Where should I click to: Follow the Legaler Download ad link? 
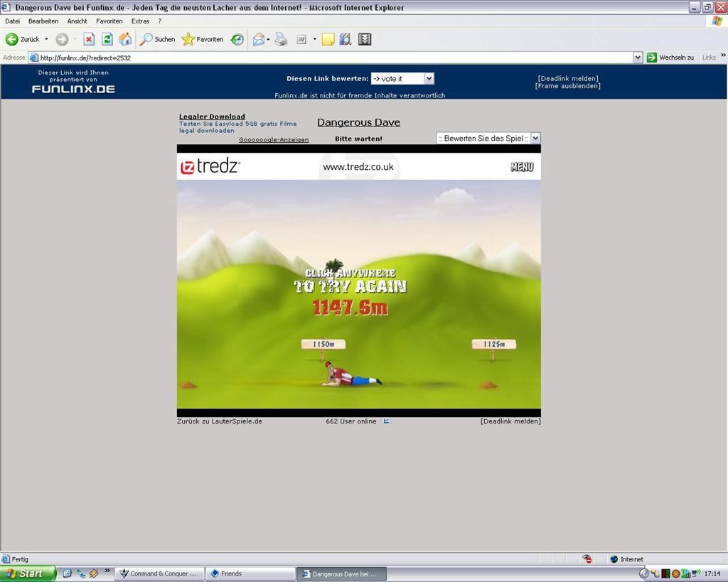tap(212, 117)
